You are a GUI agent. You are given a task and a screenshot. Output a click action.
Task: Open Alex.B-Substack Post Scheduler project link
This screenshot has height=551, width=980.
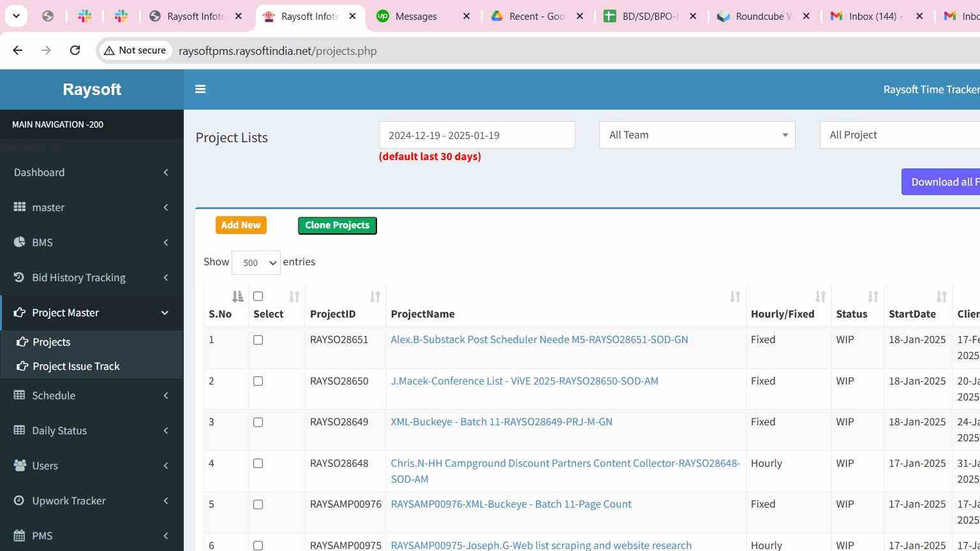539,339
